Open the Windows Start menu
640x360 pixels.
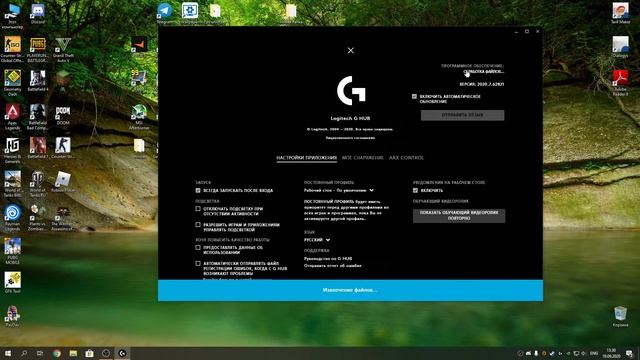[8, 353]
